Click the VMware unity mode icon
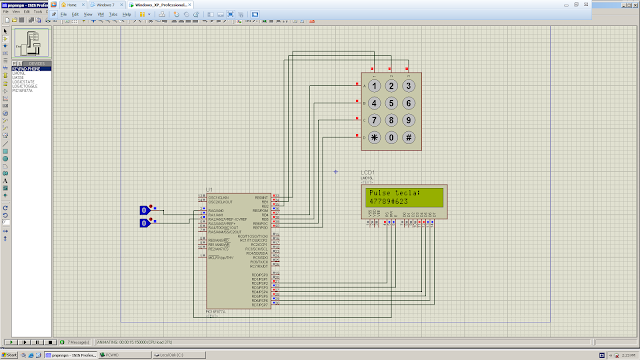Viewport: 640px width, 360px height. [x=240, y=14]
